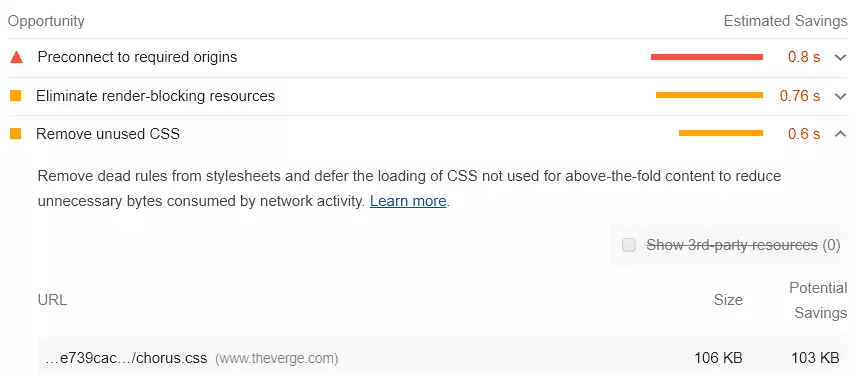
Task: Expand Preconnect to required origins chevron
Action: point(840,57)
